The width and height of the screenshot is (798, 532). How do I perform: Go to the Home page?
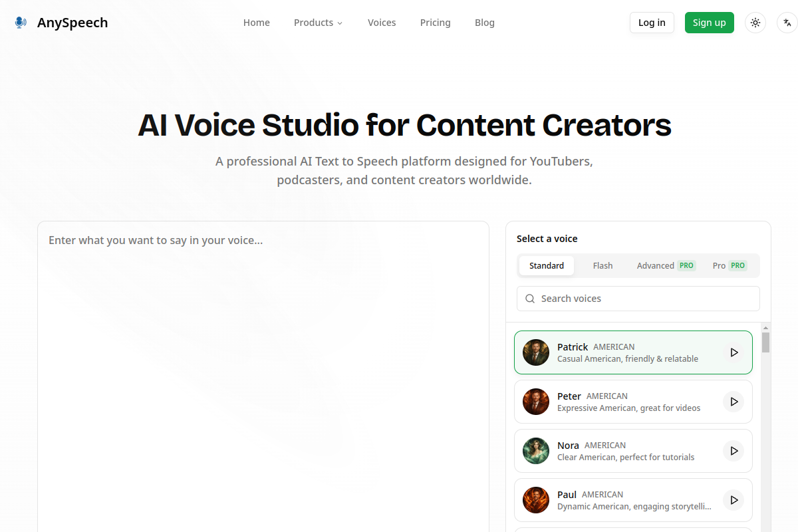click(257, 23)
